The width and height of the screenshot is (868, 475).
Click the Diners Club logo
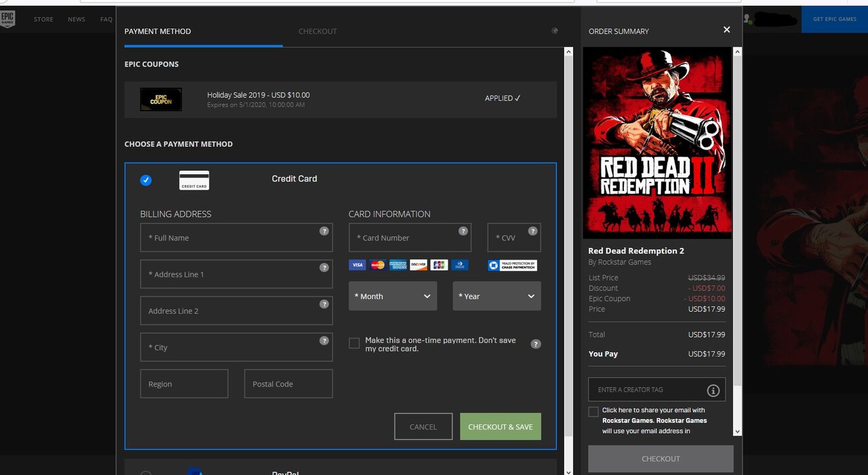point(459,265)
